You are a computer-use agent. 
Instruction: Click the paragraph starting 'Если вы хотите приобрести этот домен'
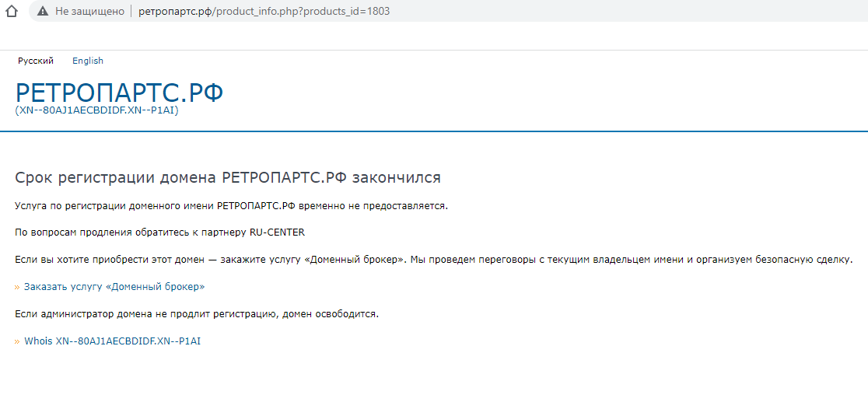click(x=433, y=260)
